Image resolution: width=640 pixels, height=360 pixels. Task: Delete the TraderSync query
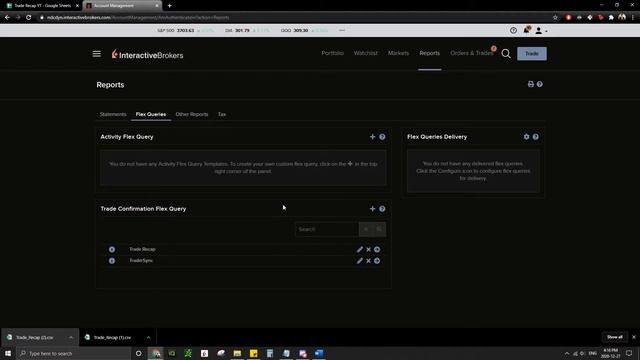pyautogui.click(x=369, y=261)
